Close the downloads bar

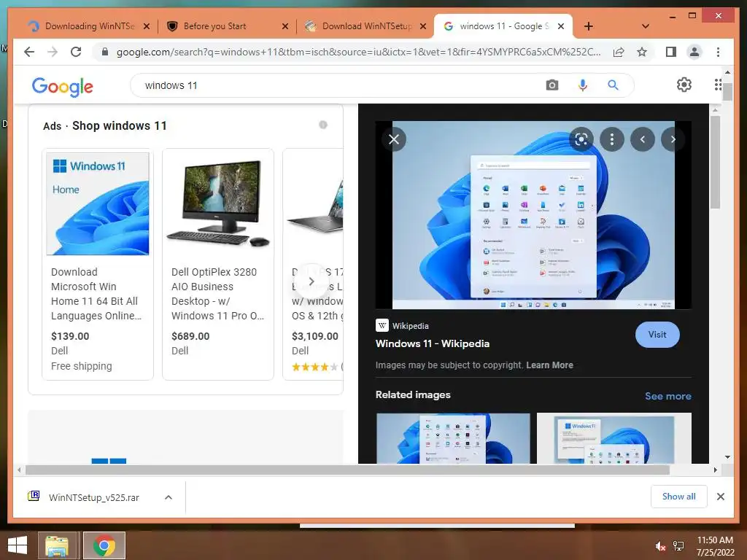(x=720, y=497)
